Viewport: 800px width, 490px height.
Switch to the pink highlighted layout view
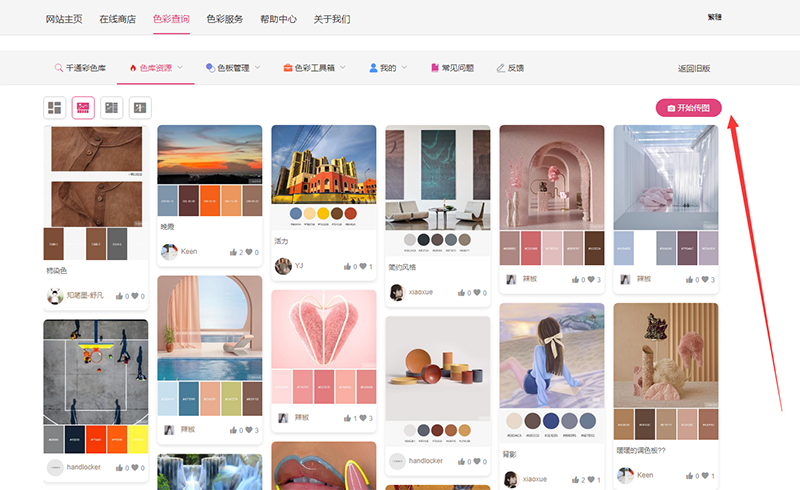[83, 107]
